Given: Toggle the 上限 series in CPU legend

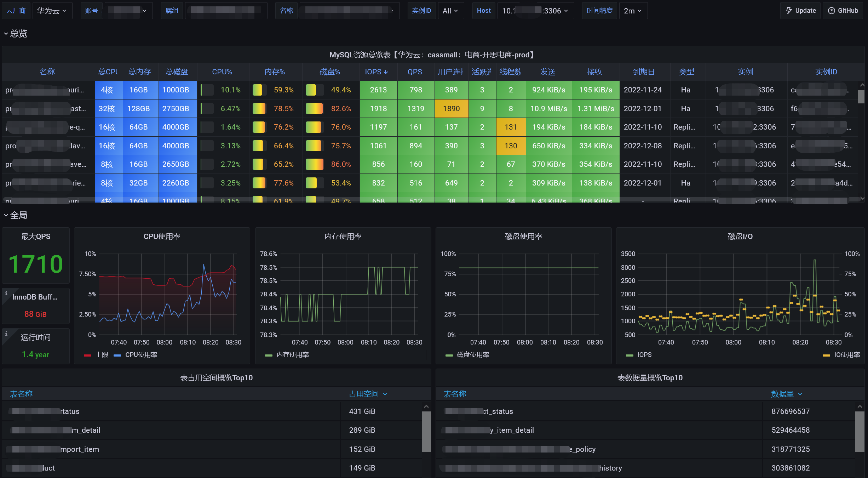Looking at the screenshot, I should [x=102, y=355].
